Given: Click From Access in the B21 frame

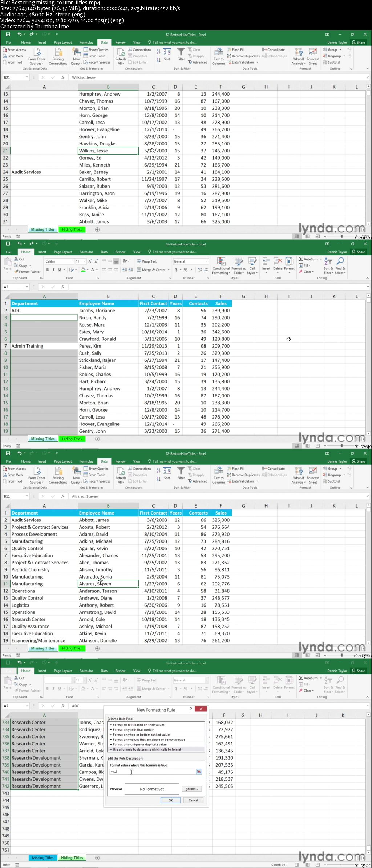Looking at the screenshot, I should [x=15, y=50].
